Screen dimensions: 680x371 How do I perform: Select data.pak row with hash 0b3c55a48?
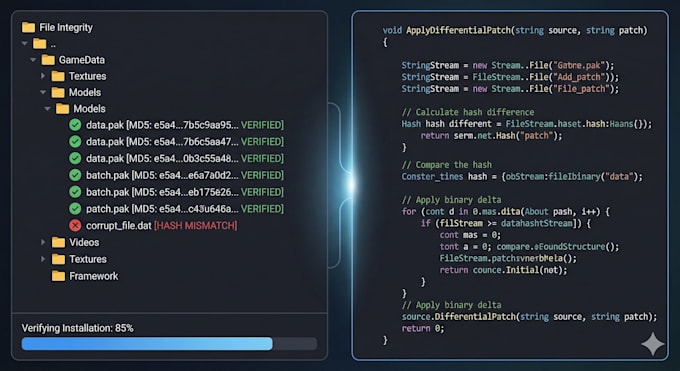point(177,158)
